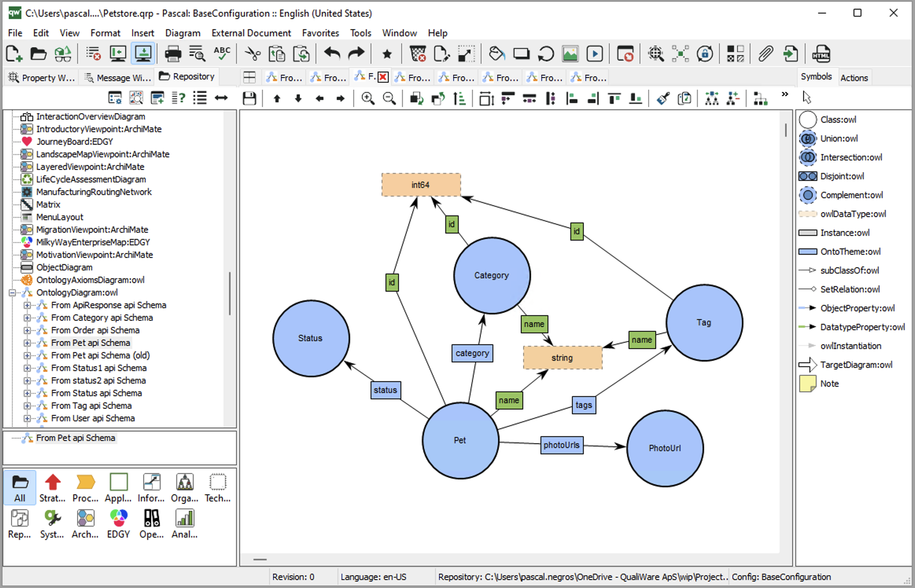This screenshot has height=588, width=915.
Task: Click the Cut scissors icon
Action: (x=253, y=54)
